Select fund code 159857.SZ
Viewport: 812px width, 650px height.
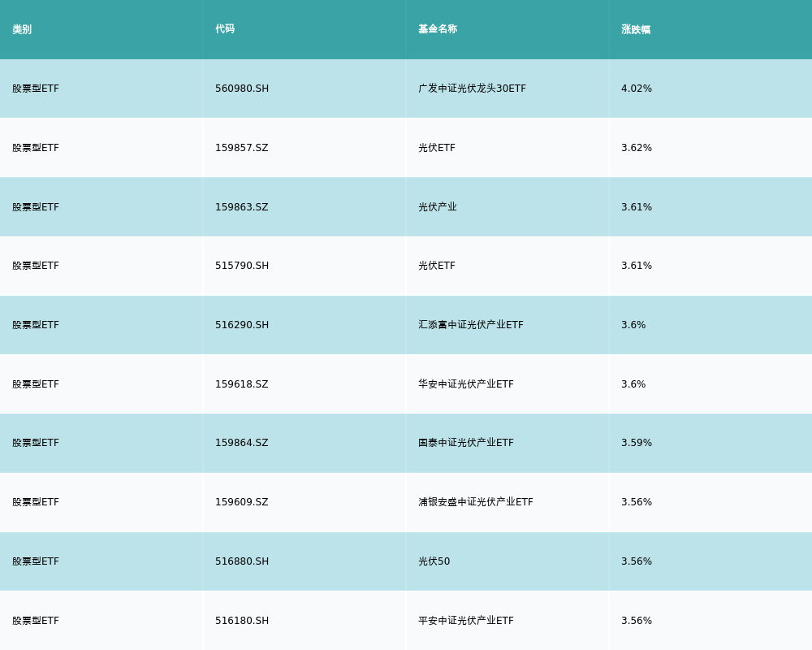(x=242, y=148)
